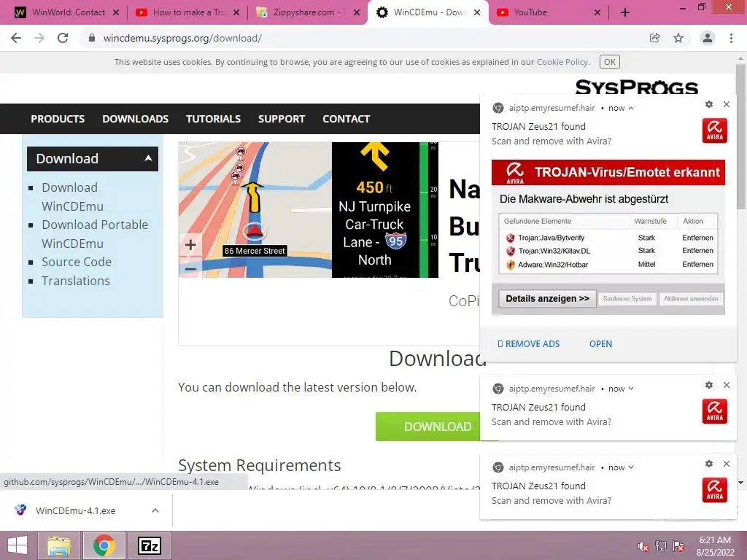Switch to Zippyshare.com tab
This screenshot has width=747, height=560.
(306, 13)
